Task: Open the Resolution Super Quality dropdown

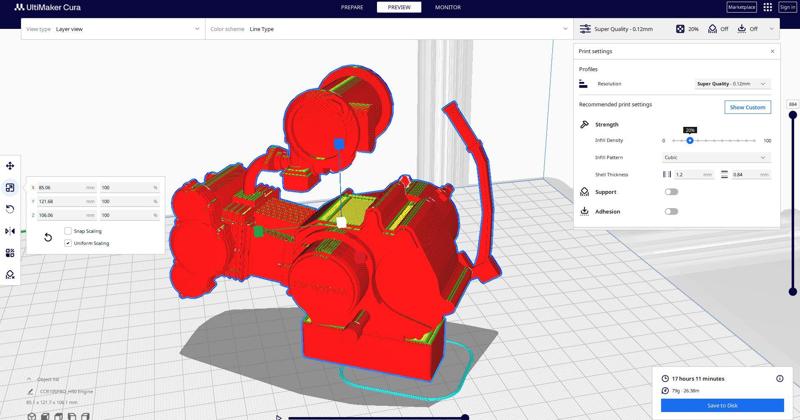Action: 732,84
